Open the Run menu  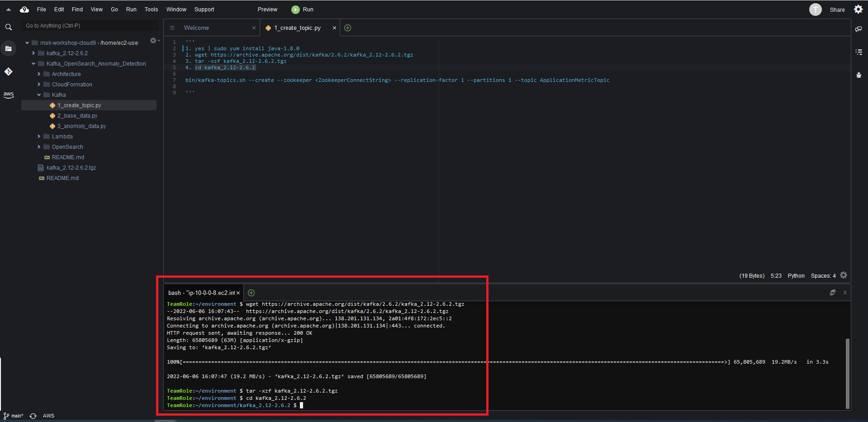pyautogui.click(x=131, y=9)
